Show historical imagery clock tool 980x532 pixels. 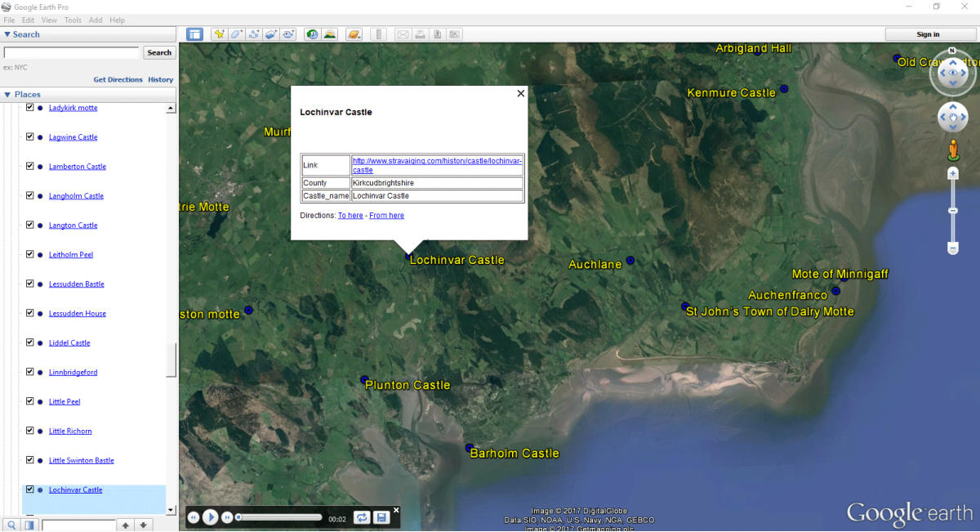[x=312, y=34]
